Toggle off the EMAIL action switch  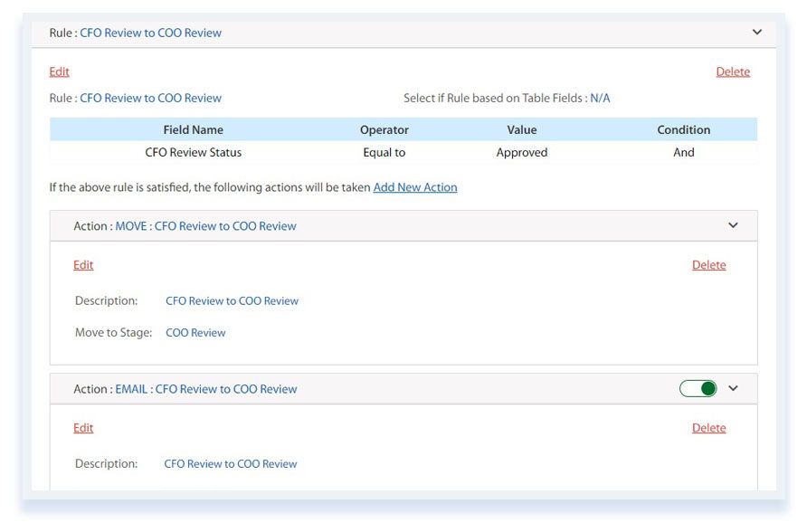[x=698, y=388]
